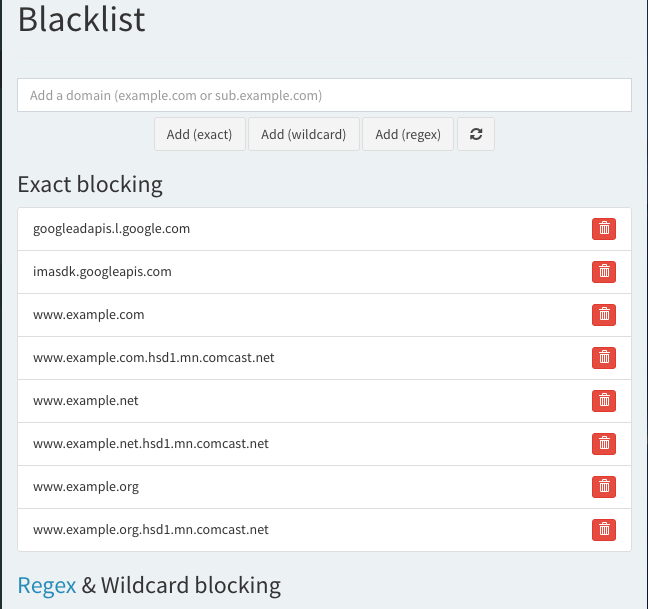Click the refresh list icon button

click(476, 135)
